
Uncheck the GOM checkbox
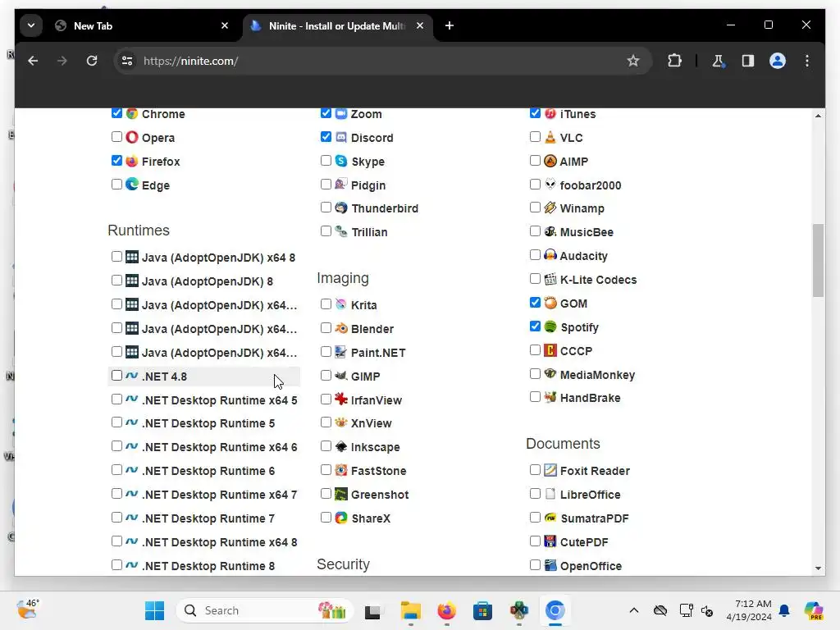[535, 302]
